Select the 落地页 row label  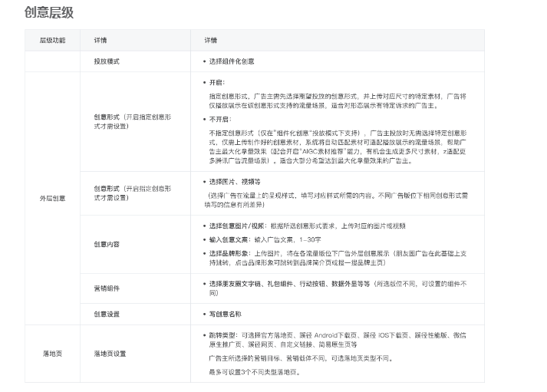pyautogui.click(x=52, y=354)
